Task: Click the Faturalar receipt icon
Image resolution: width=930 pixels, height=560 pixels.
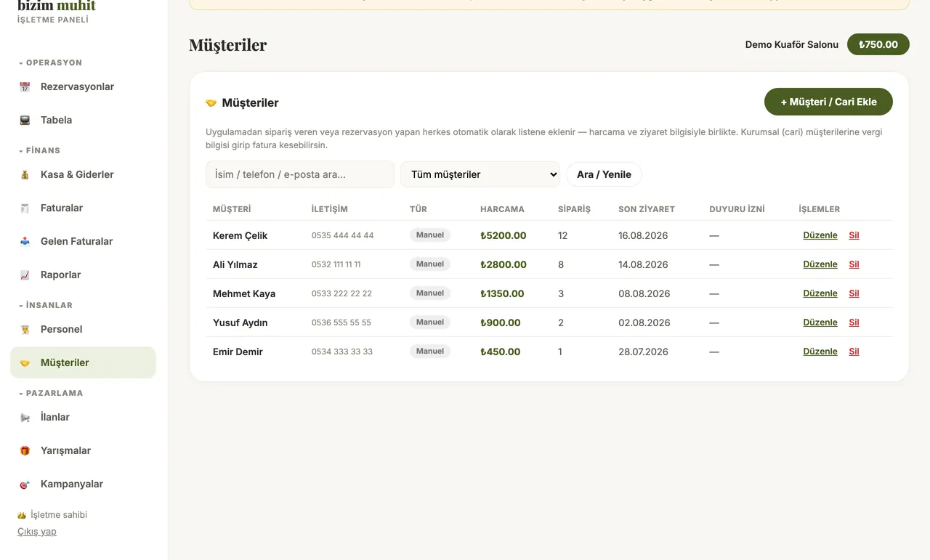Action: pyautogui.click(x=25, y=208)
